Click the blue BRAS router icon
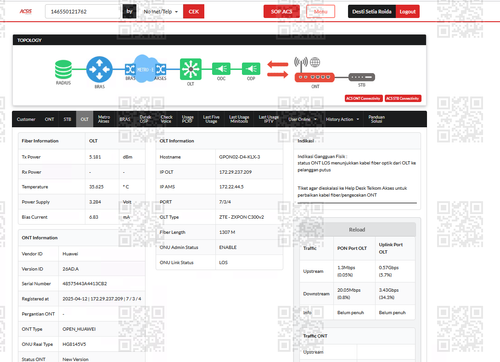Screen dimensions: 500x362 [99, 69]
